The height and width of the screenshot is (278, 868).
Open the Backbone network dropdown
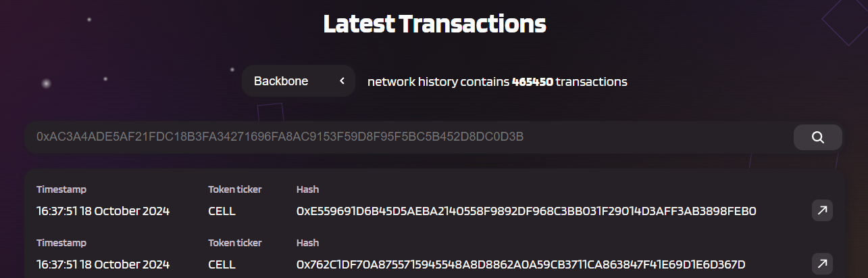pos(299,81)
